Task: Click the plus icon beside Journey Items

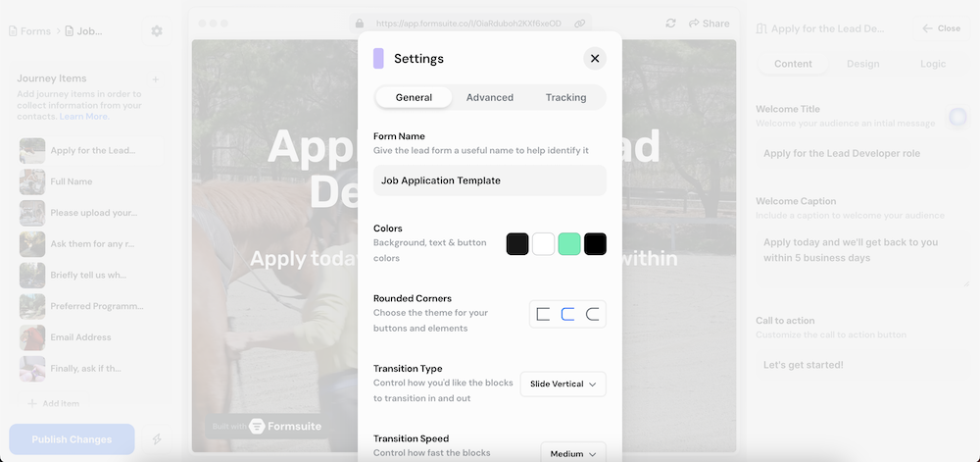Action: (x=156, y=79)
